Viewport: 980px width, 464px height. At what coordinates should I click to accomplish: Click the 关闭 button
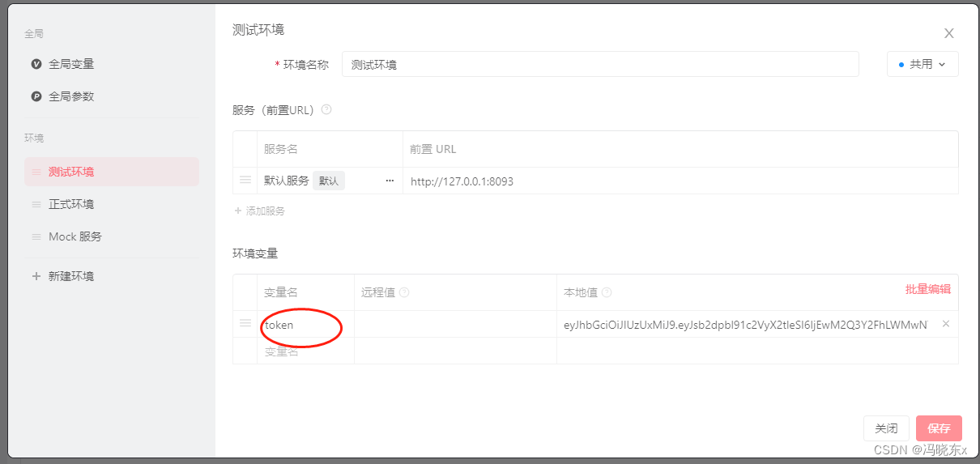[x=886, y=428]
